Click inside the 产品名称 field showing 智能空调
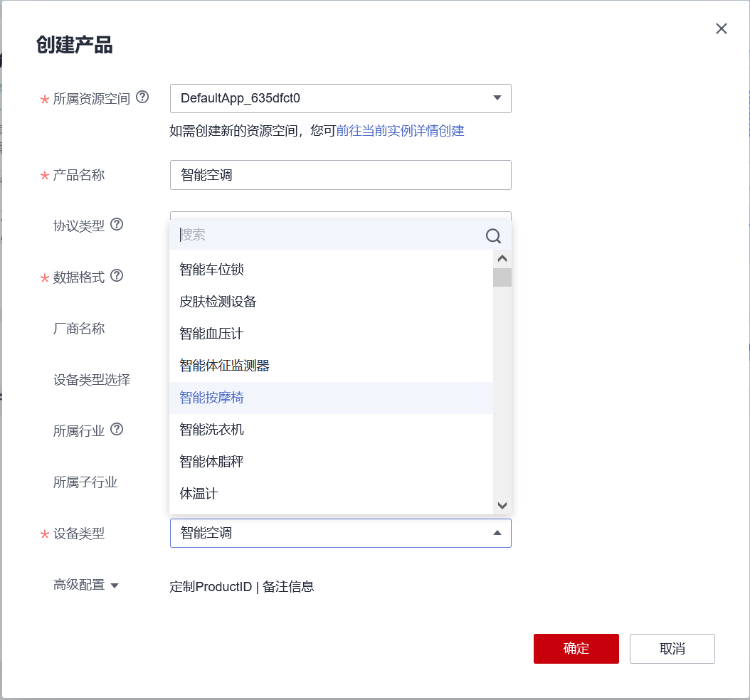 340,175
